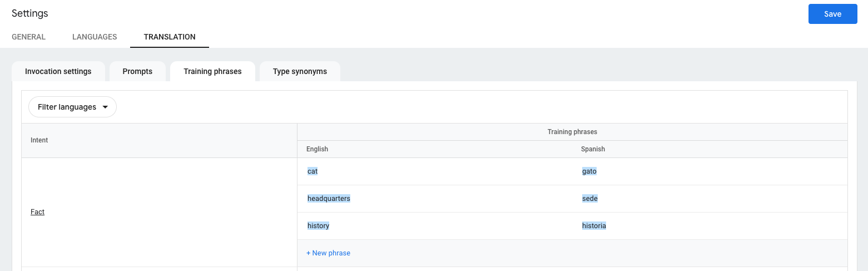Click the English column header

tap(317, 149)
